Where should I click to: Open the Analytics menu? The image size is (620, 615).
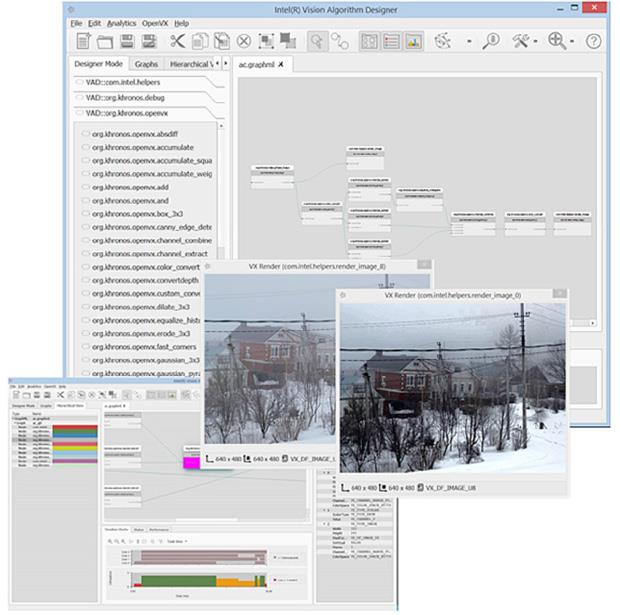point(121,22)
